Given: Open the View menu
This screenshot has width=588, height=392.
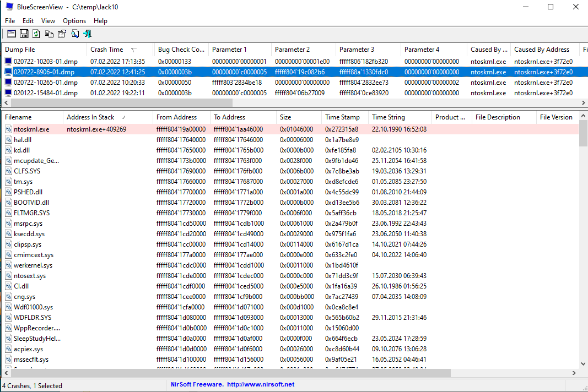Looking at the screenshot, I should pyautogui.click(x=48, y=21).
